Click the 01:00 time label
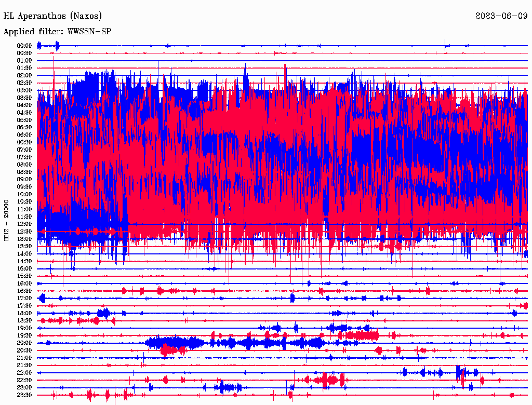Viewport: 532px width, 405px height. pyautogui.click(x=24, y=60)
